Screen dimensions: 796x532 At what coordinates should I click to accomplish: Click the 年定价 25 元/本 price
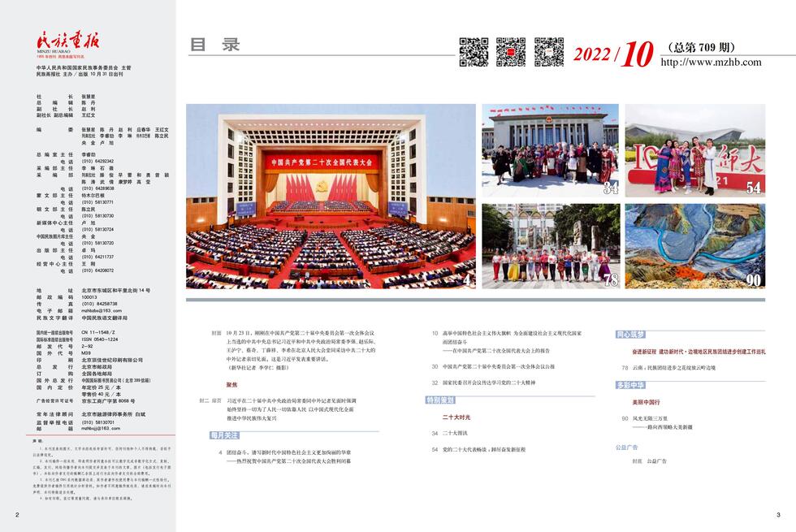pos(102,387)
